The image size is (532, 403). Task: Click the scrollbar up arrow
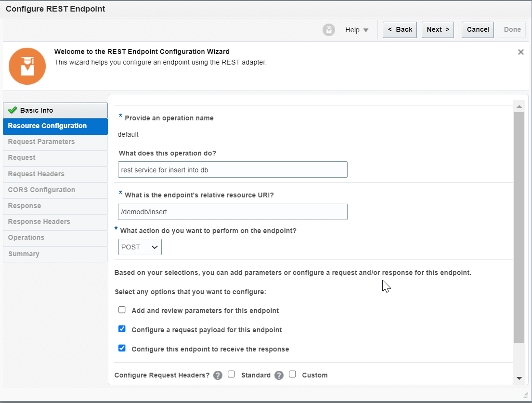point(519,106)
